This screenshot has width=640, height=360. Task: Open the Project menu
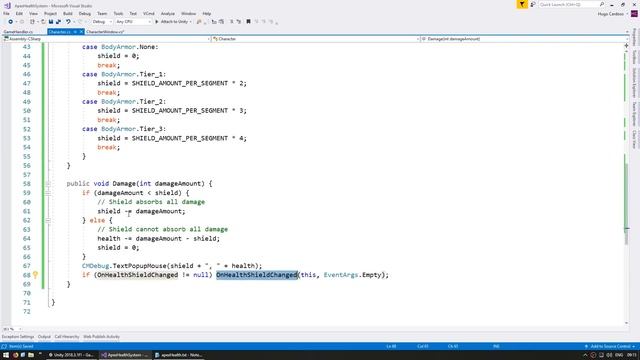[51, 13]
